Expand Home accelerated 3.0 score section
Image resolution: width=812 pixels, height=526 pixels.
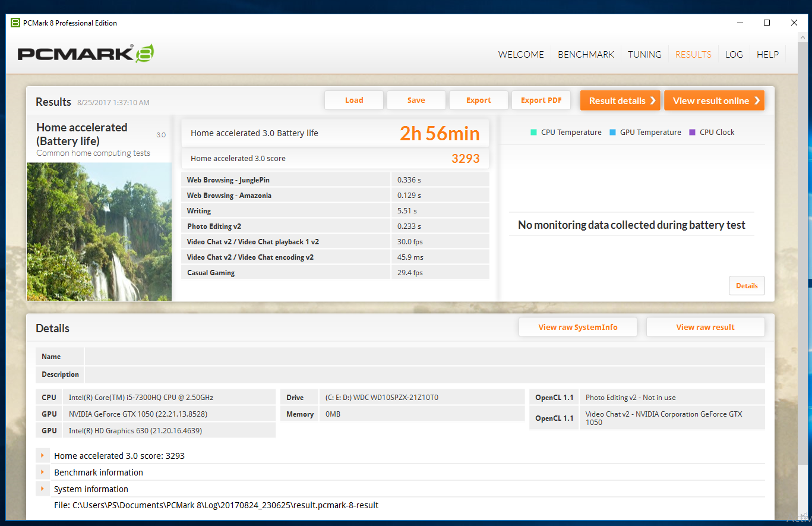(42, 456)
